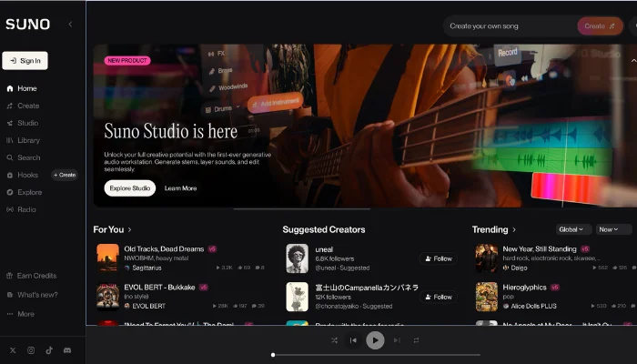Viewport: 637px width, 364px height.
Task: Follow the creator uneal
Action: coord(438,258)
